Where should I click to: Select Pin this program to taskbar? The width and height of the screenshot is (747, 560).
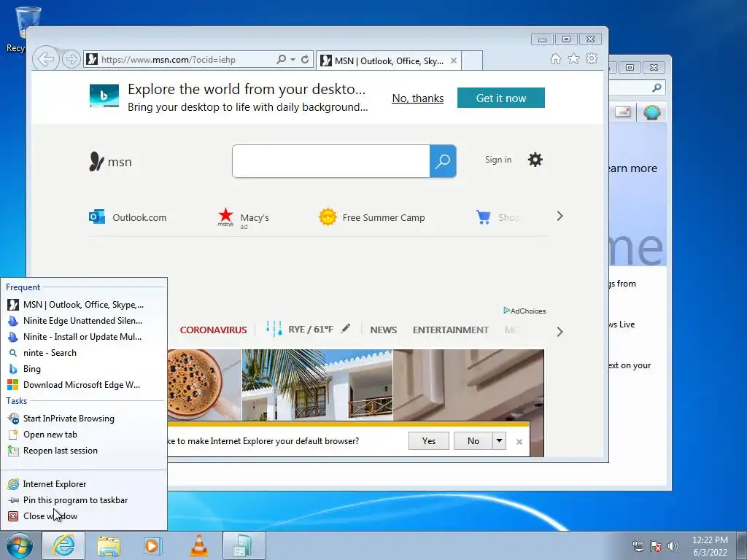[x=84, y=500]
